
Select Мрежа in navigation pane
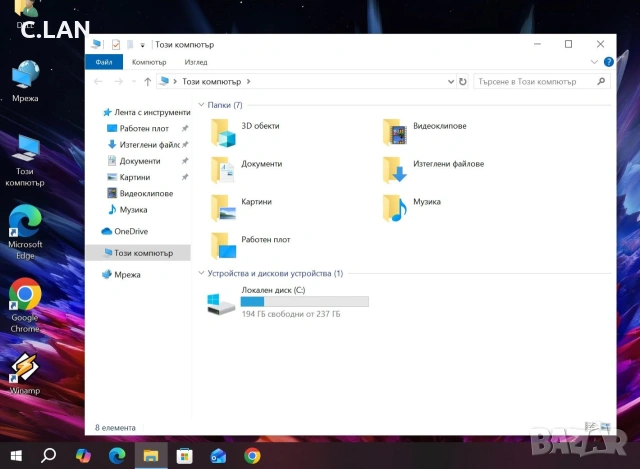click(x=121, y=275)
